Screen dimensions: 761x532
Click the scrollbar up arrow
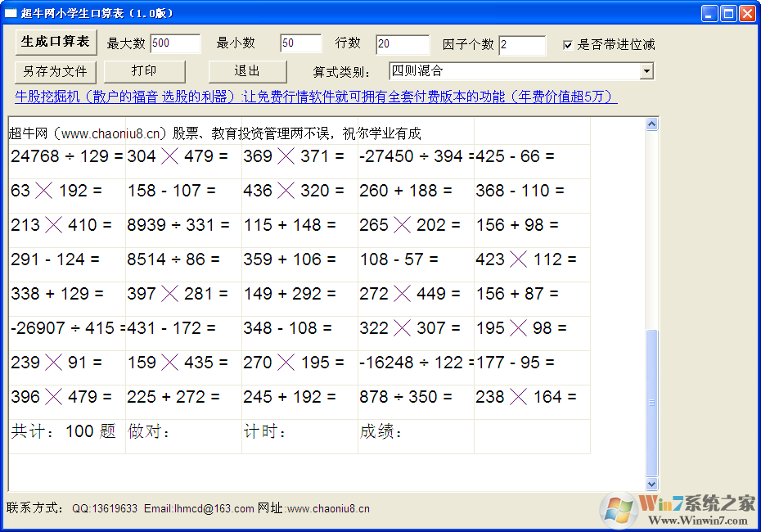tap(653, 123)
